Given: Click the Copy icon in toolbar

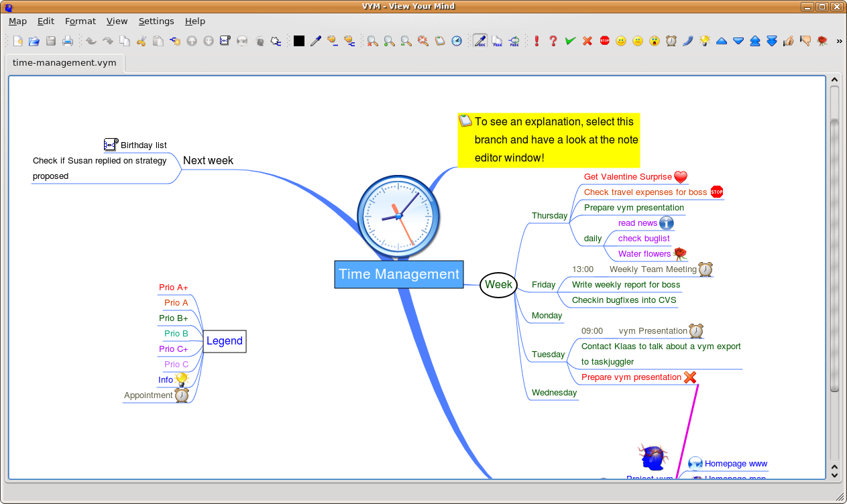Looking at the screenshot, I should (x=125, y=41).
